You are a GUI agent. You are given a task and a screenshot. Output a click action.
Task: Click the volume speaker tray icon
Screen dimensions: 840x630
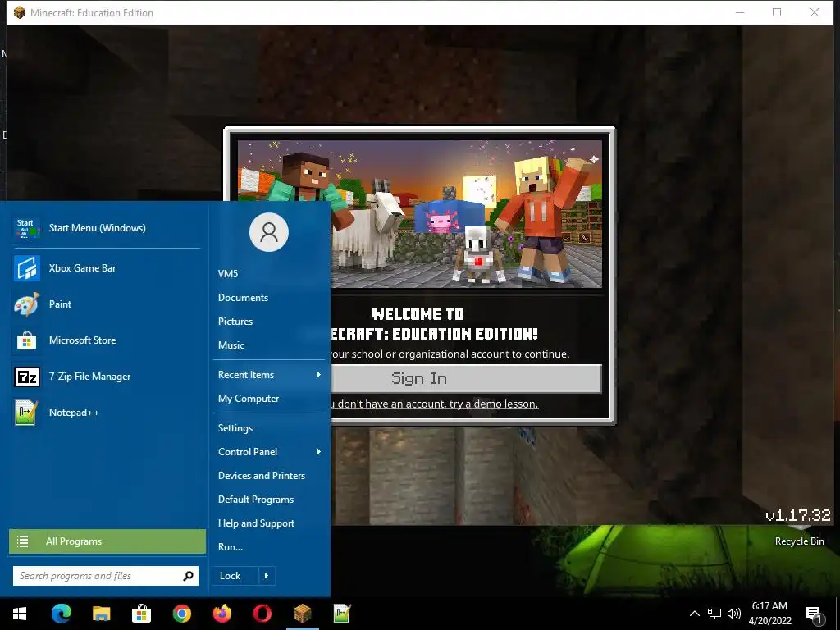point(734,614)
